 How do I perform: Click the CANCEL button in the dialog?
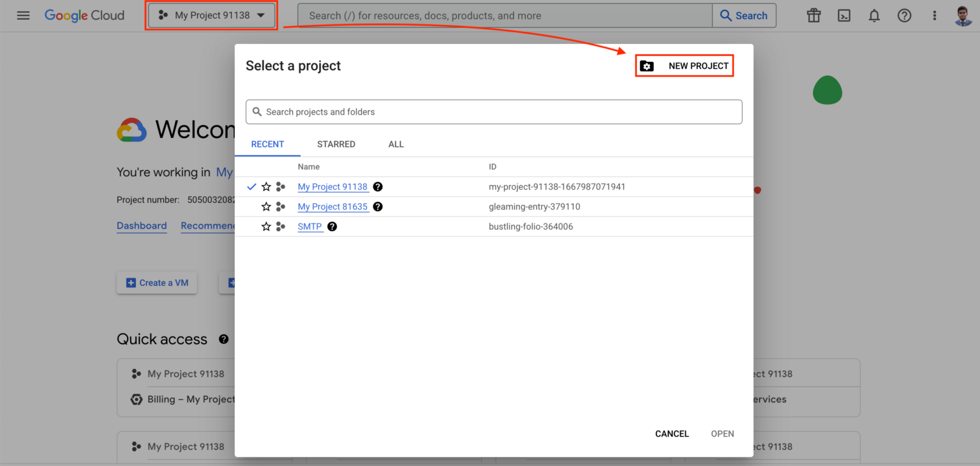(671, 433)
